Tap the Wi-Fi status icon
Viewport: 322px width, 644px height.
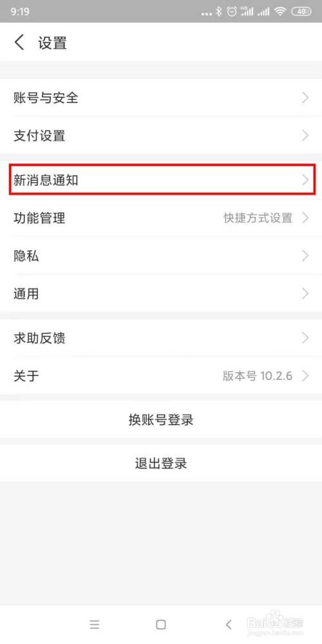click(281, 12)
